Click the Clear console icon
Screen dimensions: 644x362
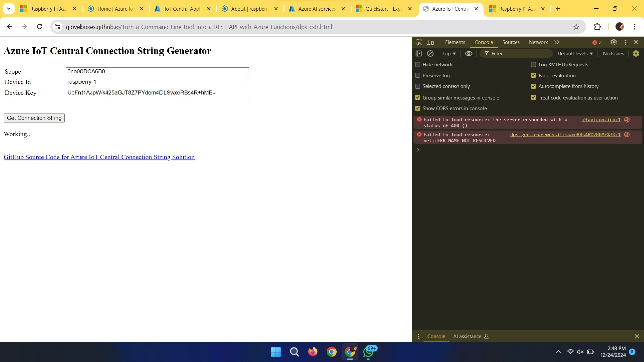pos(430,53)
